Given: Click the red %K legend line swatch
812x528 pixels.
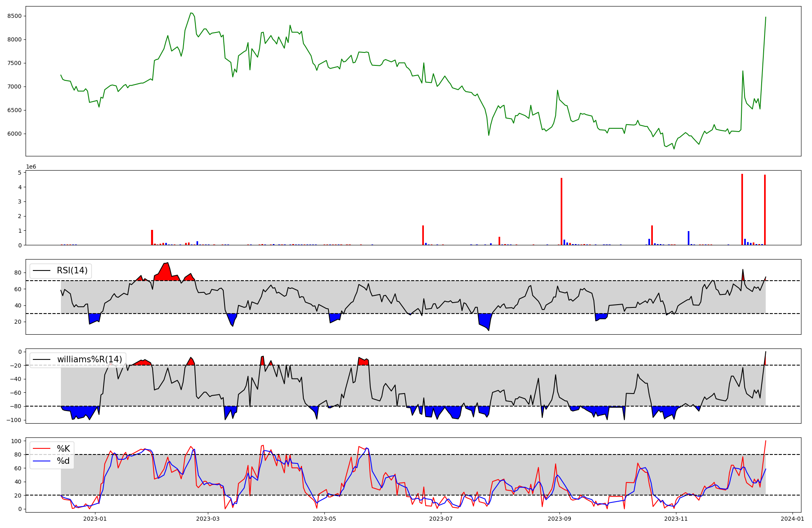Looking at the screenshot, I should pos(42,449).
